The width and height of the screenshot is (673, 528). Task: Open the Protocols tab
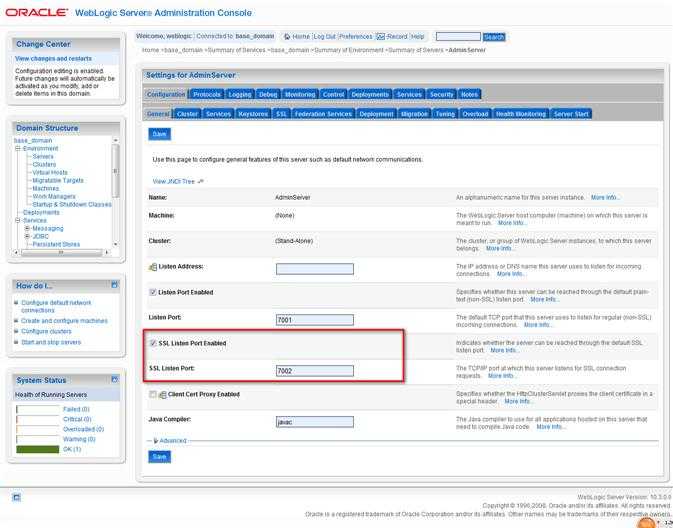pyautogui.click(x=206, y=94)
